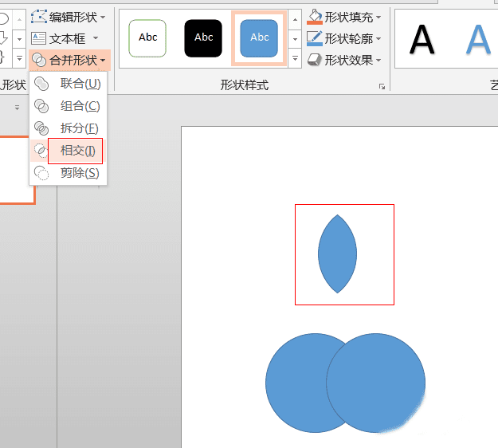Click the Union icon in merge menu
Screen dimensions: 498x448
41,84
